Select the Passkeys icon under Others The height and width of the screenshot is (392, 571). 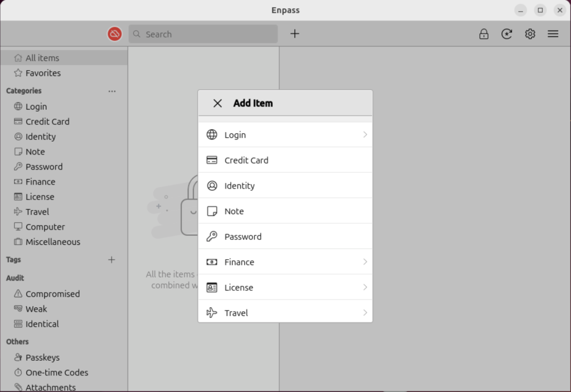(17, 357)
